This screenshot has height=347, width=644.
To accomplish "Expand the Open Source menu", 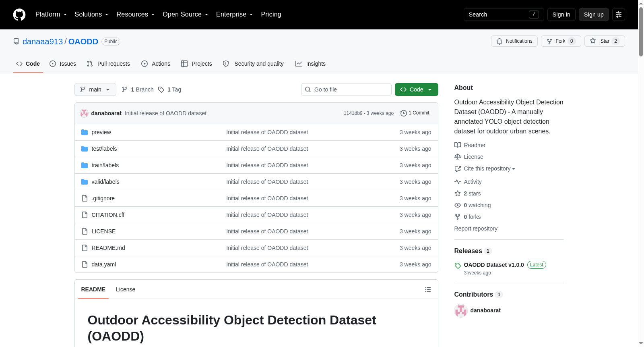I will pyautogui.click(x=185, y=15).
